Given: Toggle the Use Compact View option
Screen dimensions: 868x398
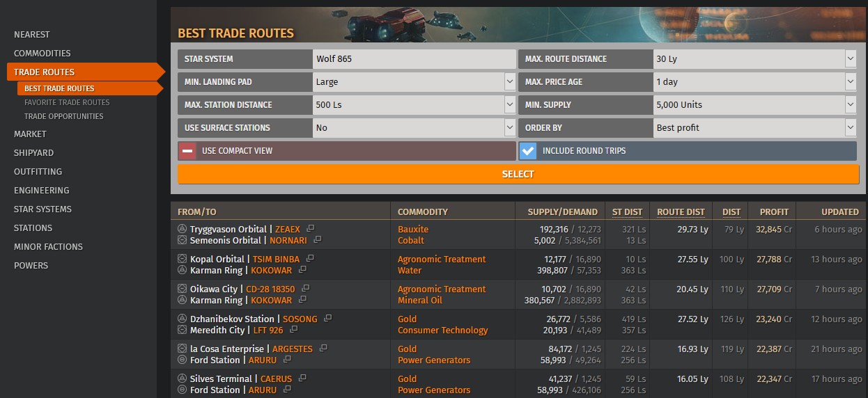Looking at the screenshot, I should [x=187, y=151].
